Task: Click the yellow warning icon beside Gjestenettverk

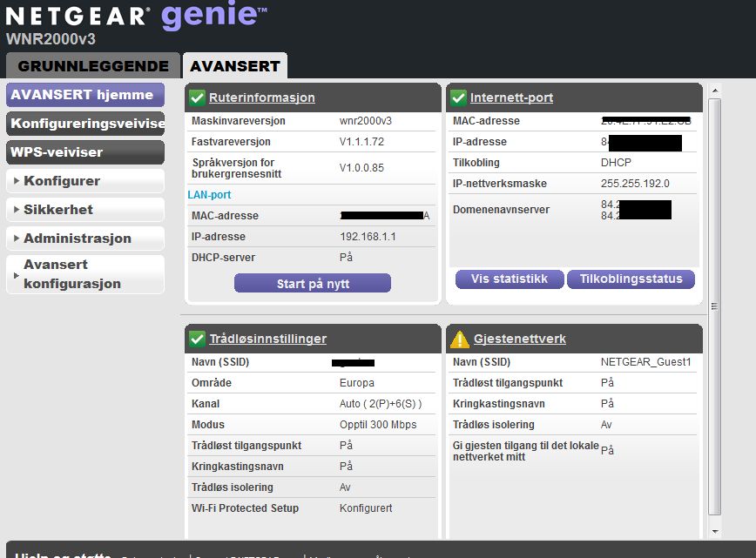Action: coord(460,340)
